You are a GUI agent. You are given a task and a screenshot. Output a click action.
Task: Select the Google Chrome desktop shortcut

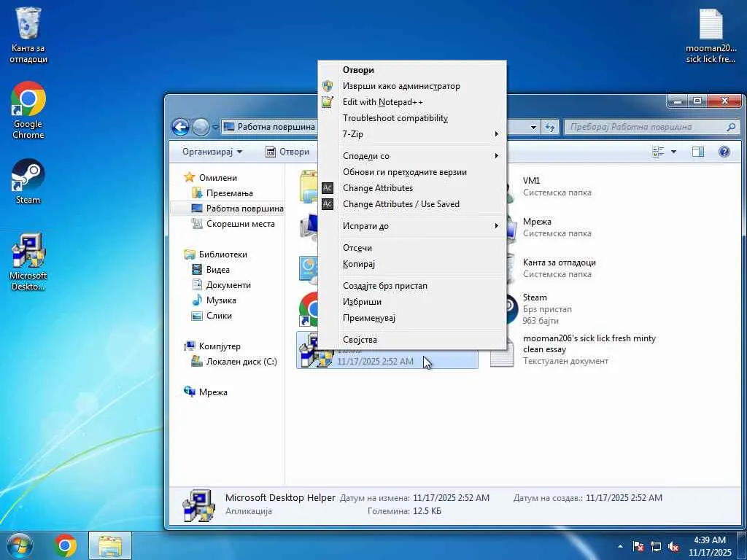28,110
